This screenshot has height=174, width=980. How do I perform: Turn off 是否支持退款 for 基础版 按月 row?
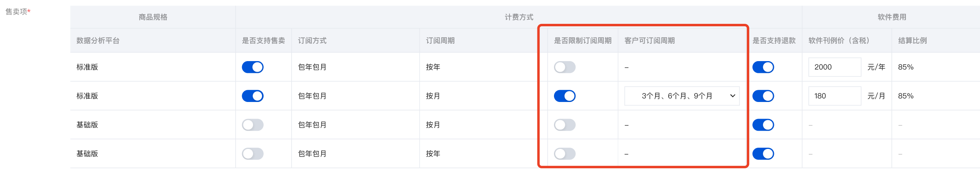click(763, 125)
